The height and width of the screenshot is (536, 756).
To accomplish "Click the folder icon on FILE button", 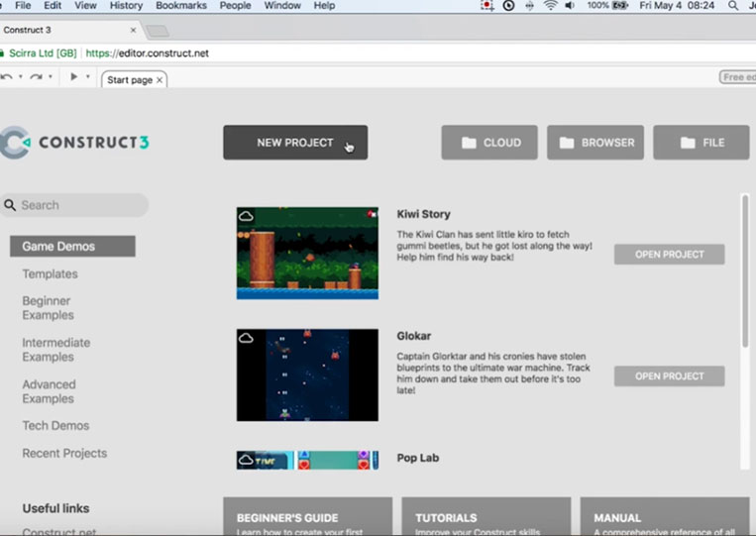I will (x=688, y=143).
